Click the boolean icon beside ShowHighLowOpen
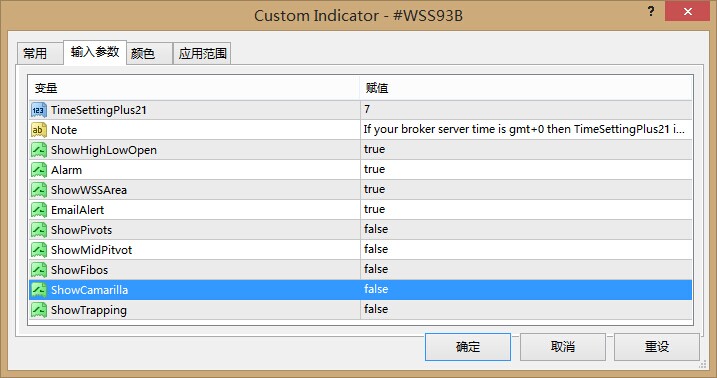The width and height of the screenshot is (717, 378). click(39, 150)
